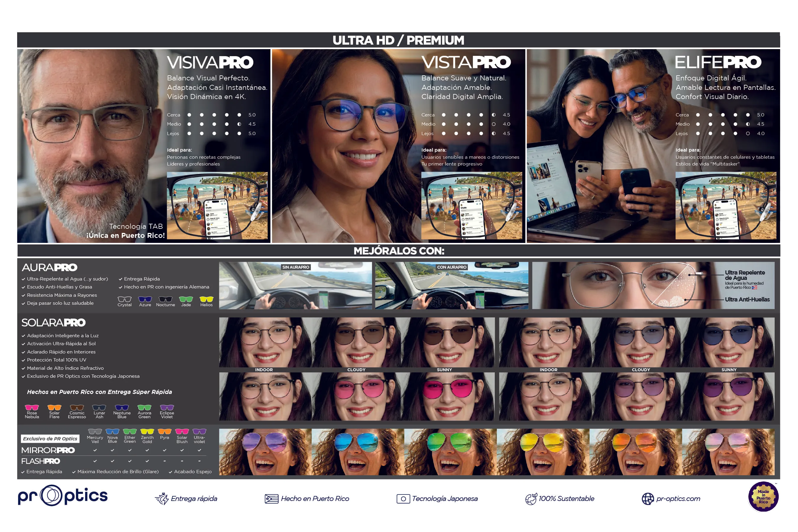Pick the Mercury Veil mirror glasses icon
Viewport: 798px width, 532px height.
(x=95, y=432)
